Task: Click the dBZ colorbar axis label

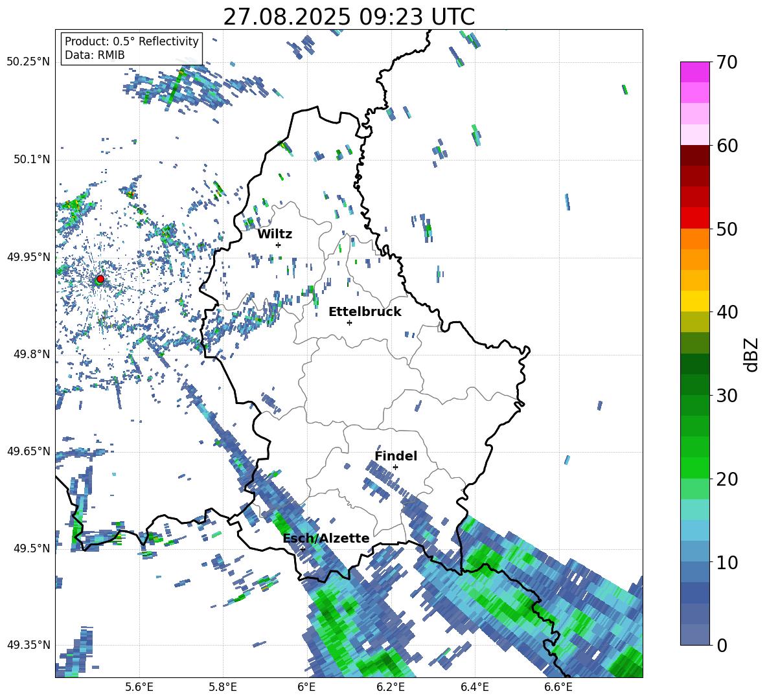Action: [x=751, y=354]
